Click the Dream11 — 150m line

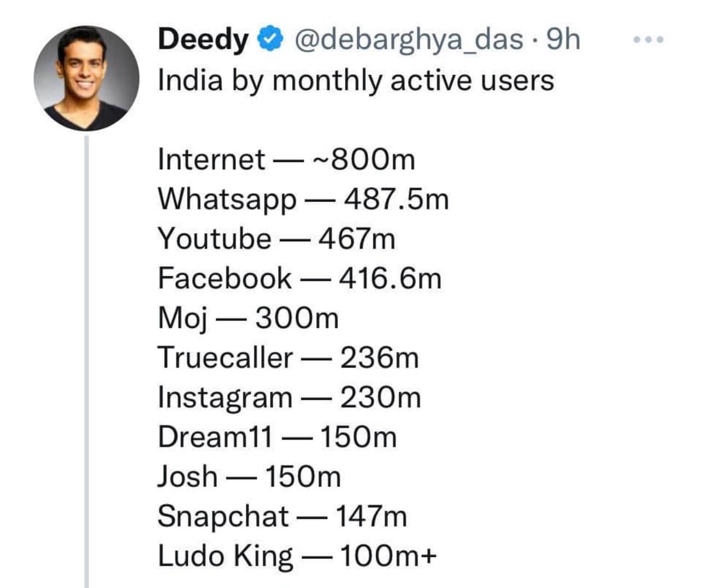click(278, 437)
